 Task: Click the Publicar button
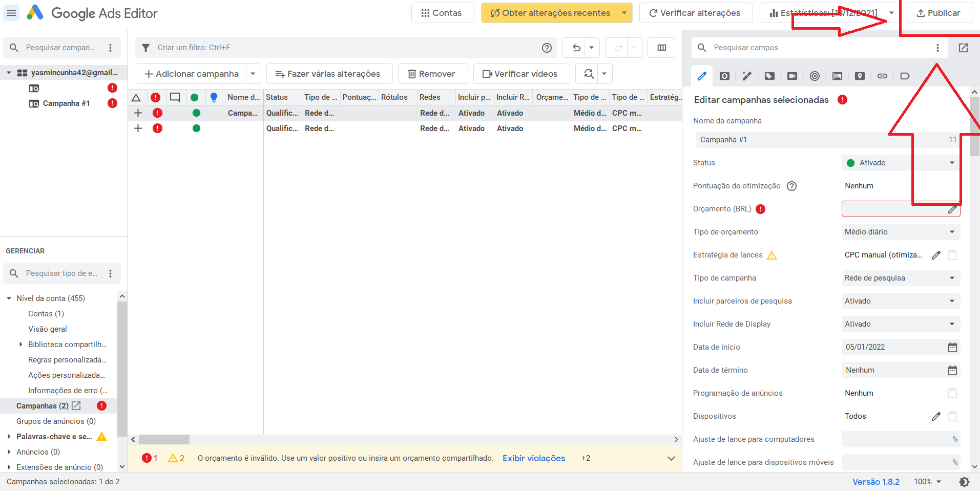tap(939, 13)
